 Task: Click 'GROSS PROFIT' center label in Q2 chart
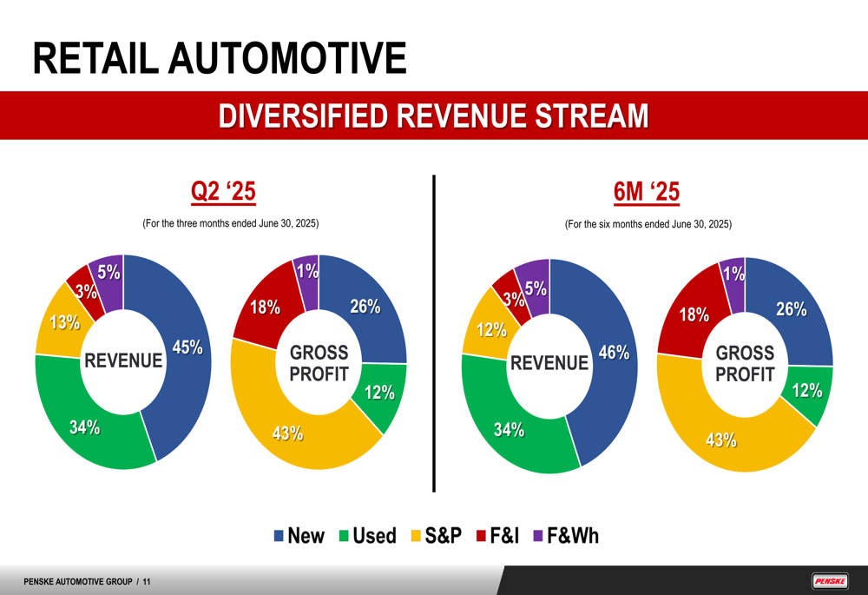(319, 363)
